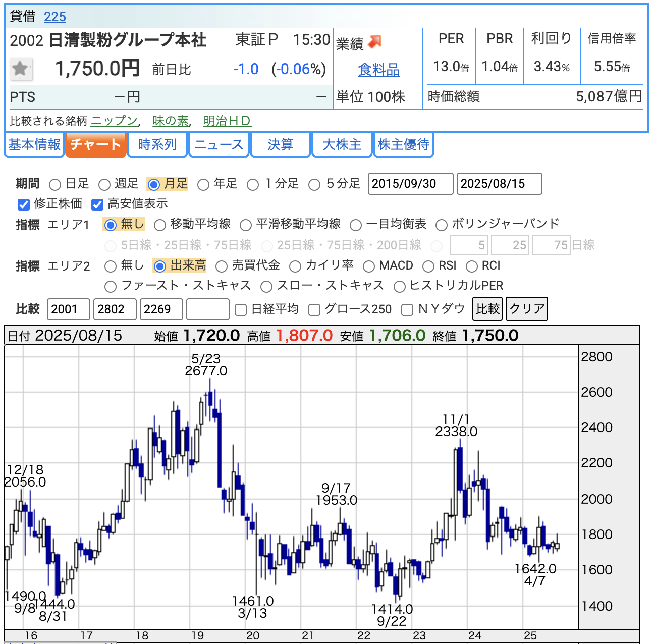Open compared stock 味の素
654x644 pixels.
point(171,121)
